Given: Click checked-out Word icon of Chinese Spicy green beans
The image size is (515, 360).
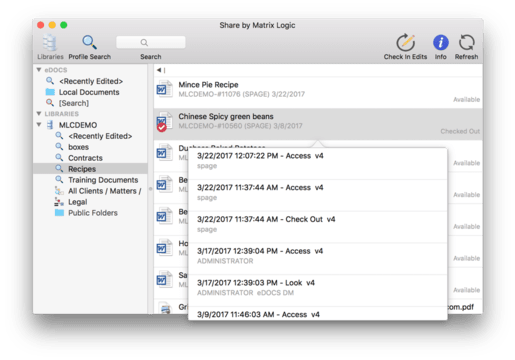Looking at the screenshot, I should (x=164, y=121).
